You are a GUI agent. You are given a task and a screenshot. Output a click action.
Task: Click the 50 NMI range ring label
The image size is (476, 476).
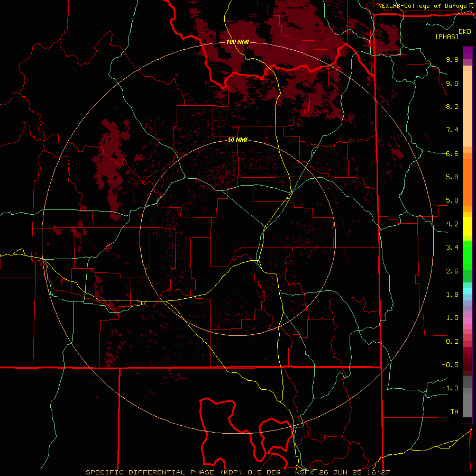point(237,140)
